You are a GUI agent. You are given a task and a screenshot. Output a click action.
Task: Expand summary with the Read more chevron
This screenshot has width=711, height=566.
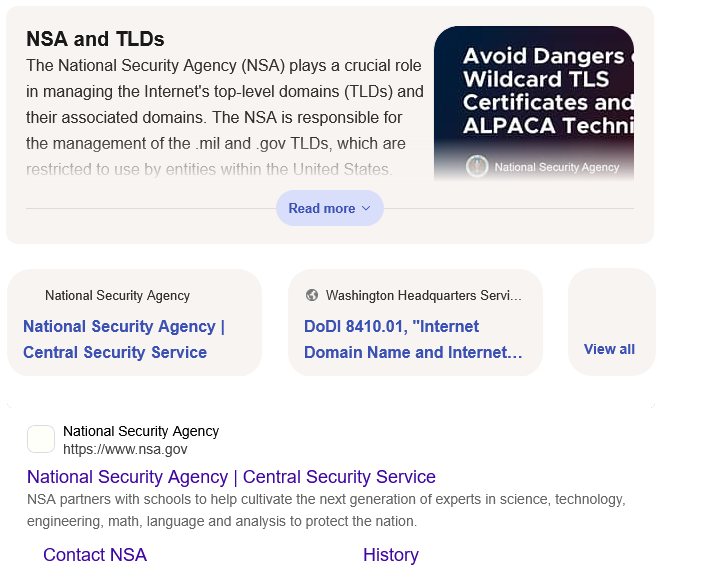[366, 208]
